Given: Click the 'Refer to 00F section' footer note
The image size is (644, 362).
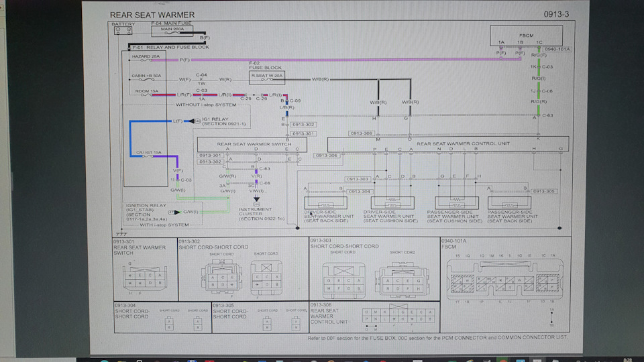Looking at the screenshot, I should (x=437, y=338).
